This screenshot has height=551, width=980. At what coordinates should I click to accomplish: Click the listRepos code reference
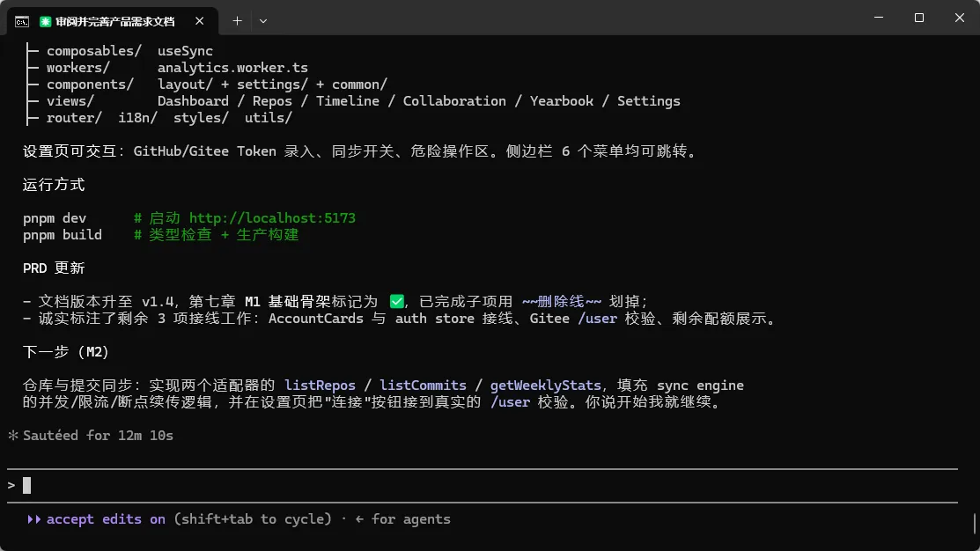click(320, 386)
